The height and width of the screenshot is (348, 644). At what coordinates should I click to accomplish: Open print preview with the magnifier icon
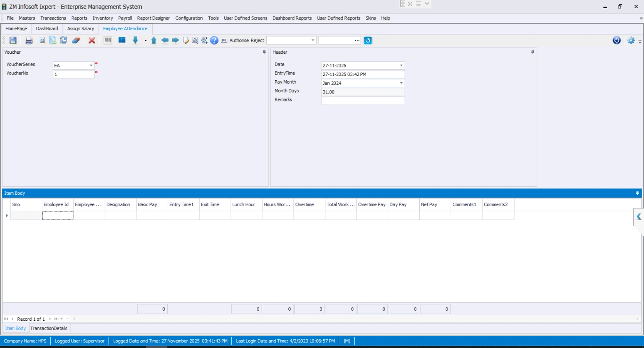tap(42, 41)
